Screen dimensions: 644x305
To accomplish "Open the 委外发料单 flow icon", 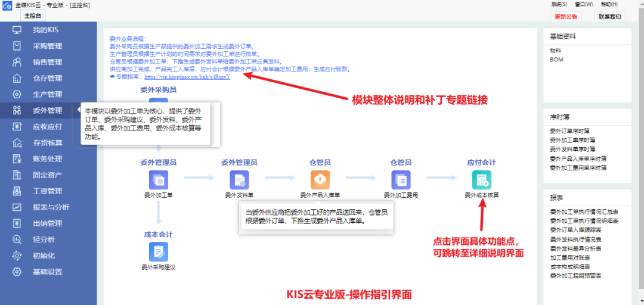I will click(239, 180).
